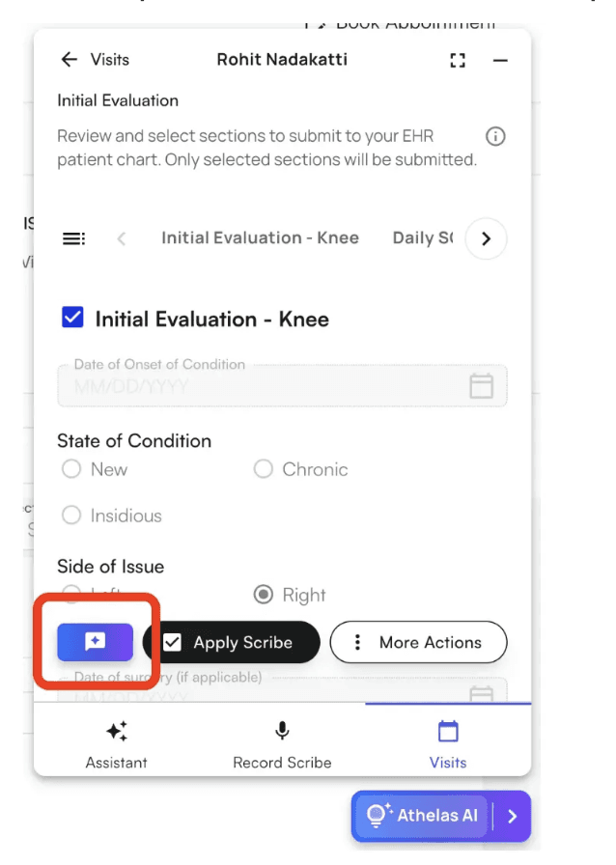Switch to the Assistant tab

(x=117, y=744)
